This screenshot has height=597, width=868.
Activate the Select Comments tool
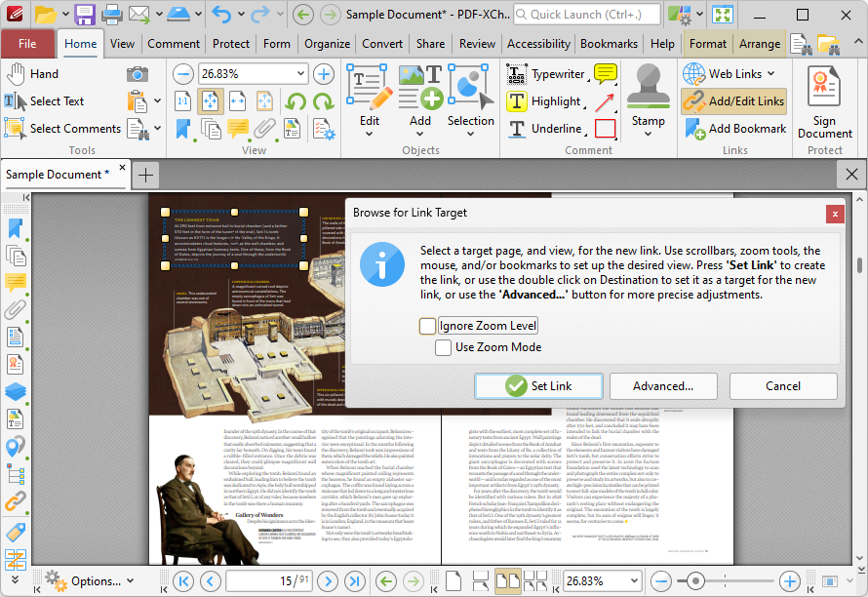(62, 129)
